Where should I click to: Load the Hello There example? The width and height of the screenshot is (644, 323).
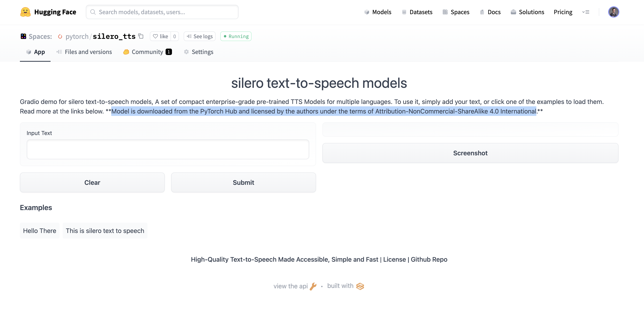point(39,230)
